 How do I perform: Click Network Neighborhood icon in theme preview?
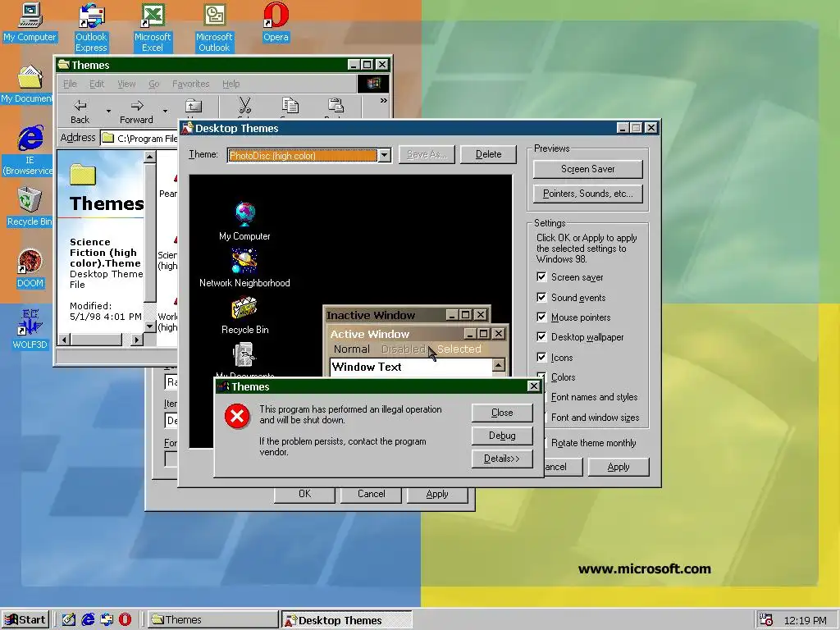[x=244, y=261]
